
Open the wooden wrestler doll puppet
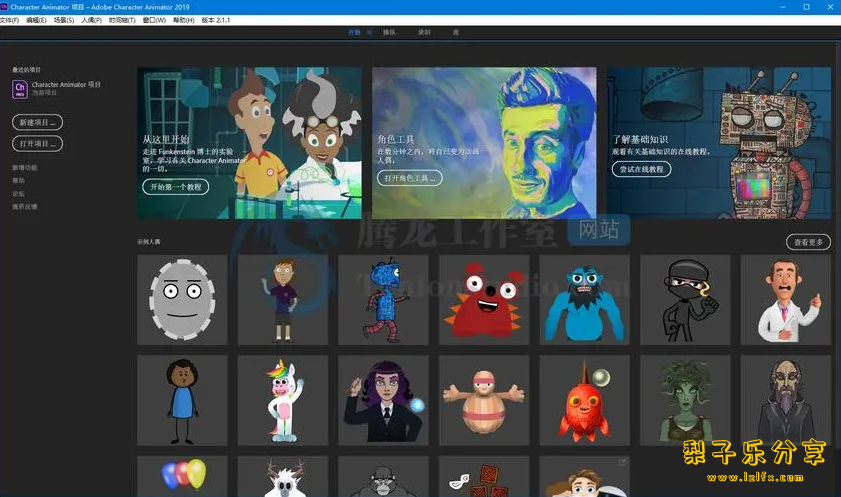point(484,400)
